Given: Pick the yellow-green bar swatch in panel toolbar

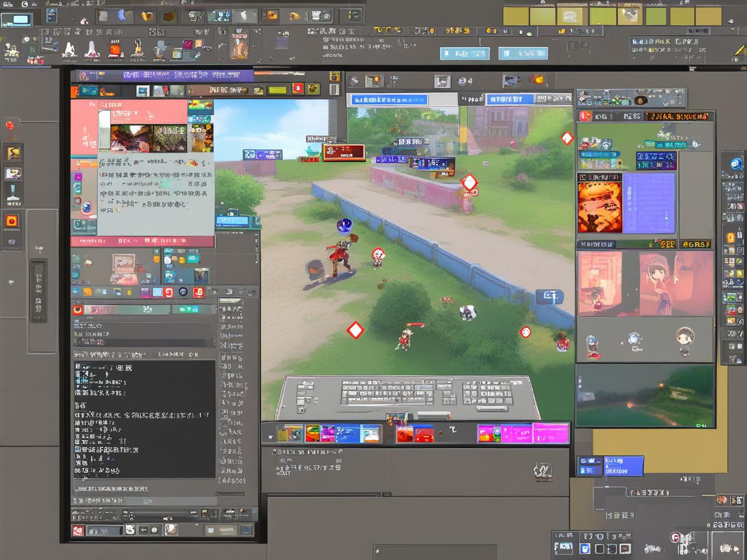Looking at the screenshot, I should (278, 90).
